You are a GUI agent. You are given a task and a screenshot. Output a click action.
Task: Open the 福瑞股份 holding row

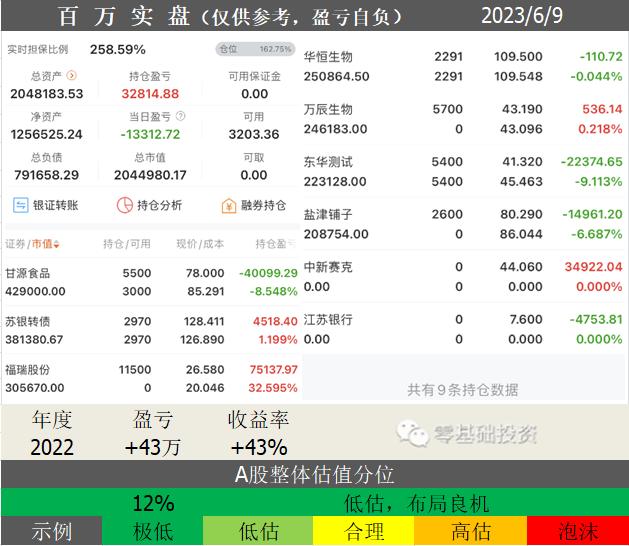[x=151, y=378]
